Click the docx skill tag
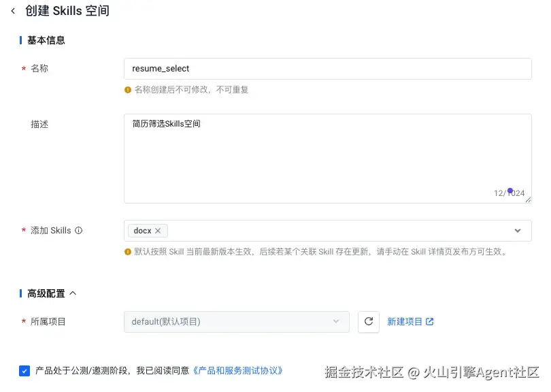551x392 pixels. coord(142,231)
